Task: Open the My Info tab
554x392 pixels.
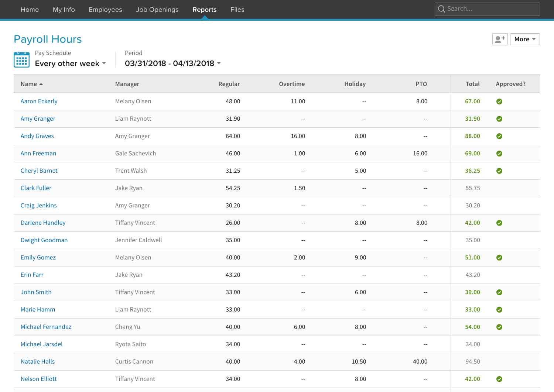Action: tap(64, 10)
